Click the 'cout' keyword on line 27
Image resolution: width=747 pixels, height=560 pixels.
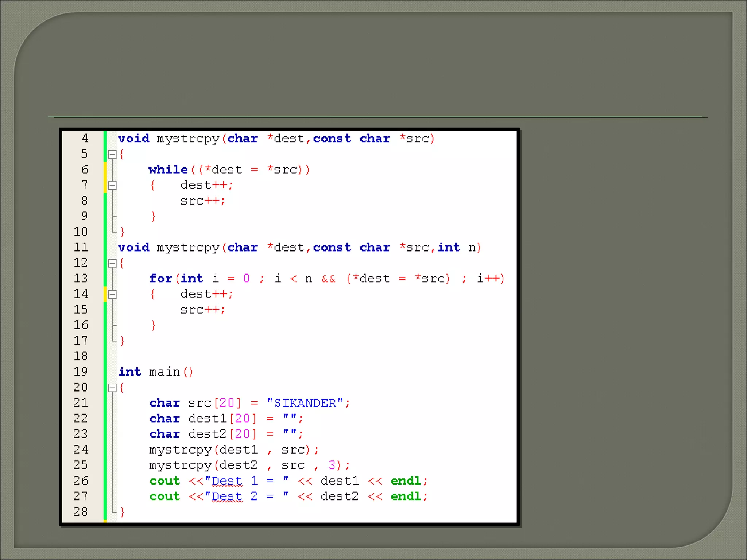pos(165,496)
